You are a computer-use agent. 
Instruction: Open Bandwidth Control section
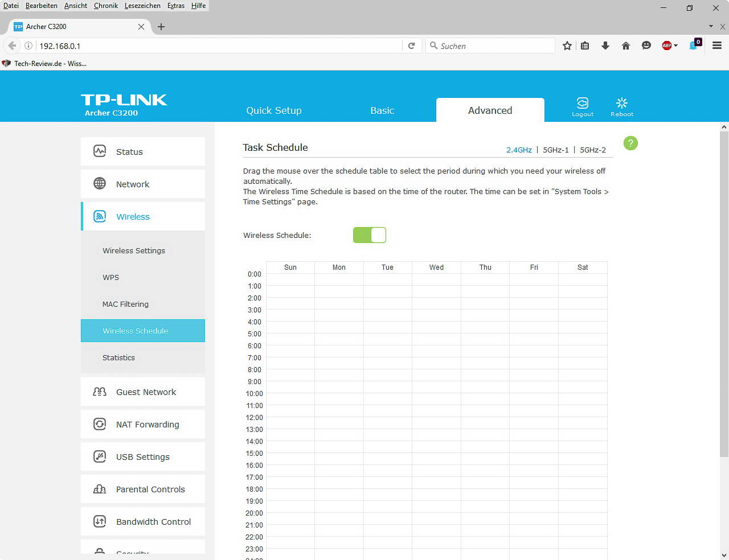(x=153, y=522)
